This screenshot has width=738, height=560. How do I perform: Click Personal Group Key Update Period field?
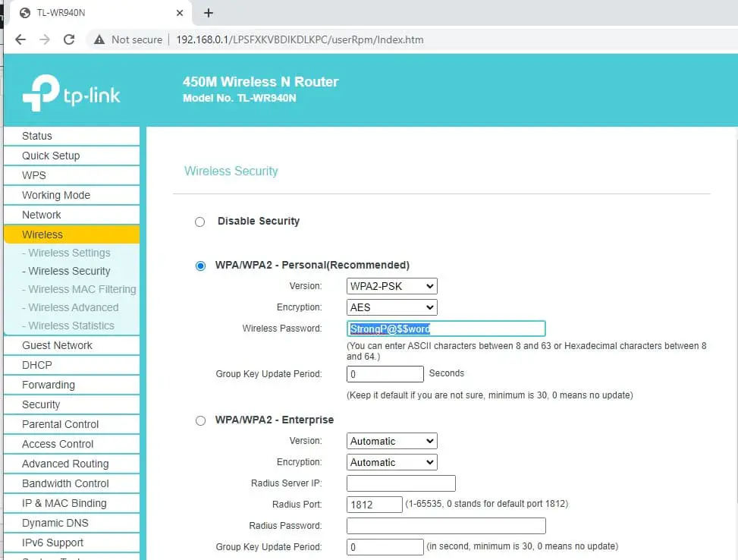pyautogui.click(x=385, y=374)
